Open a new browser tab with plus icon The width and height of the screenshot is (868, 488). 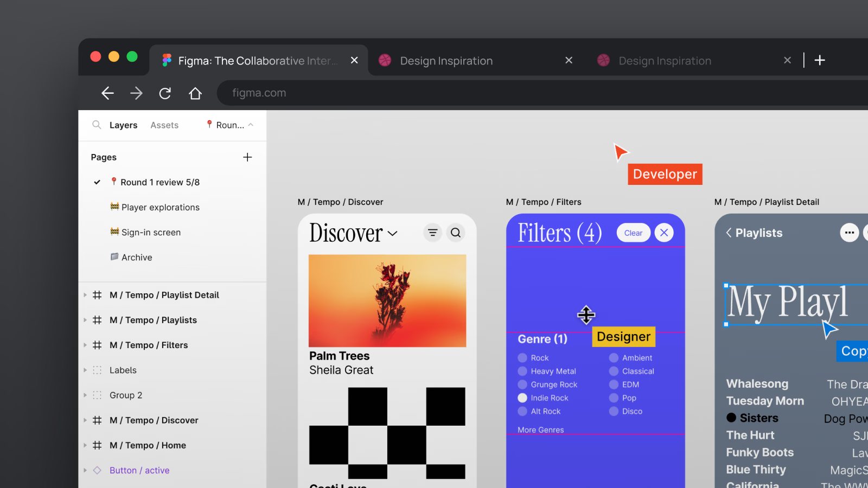coord(820,60)
